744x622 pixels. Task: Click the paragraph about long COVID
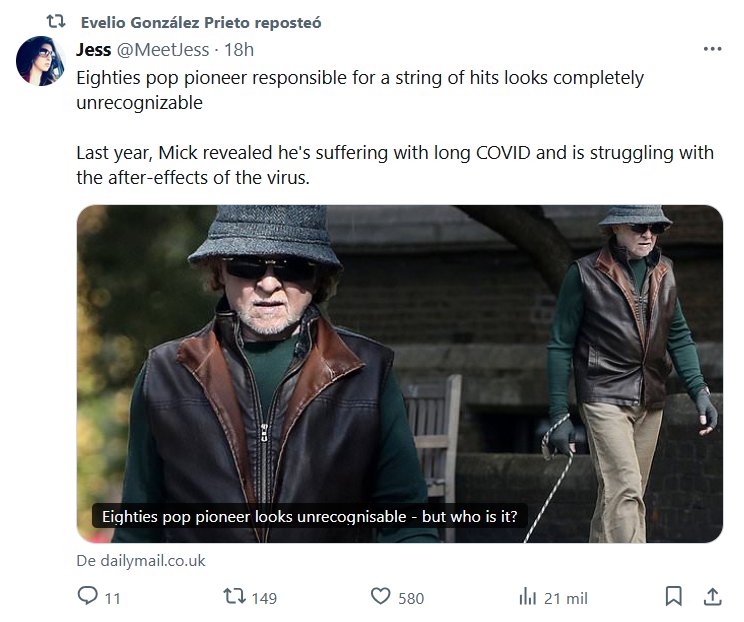coord(395,165)
